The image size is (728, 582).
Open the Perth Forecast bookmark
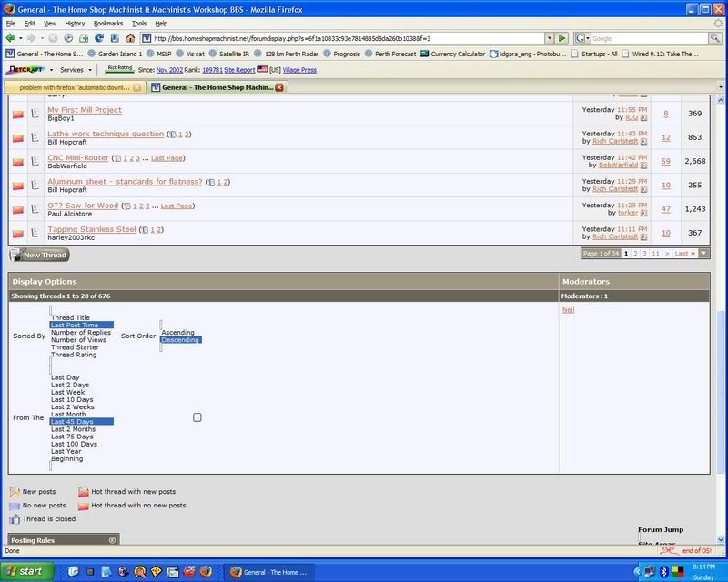point(390,54)
